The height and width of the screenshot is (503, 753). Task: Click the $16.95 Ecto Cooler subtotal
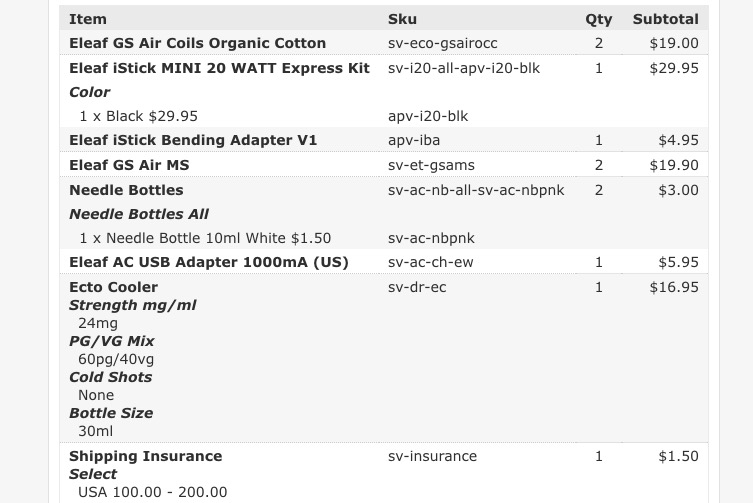tap(674, 287)
